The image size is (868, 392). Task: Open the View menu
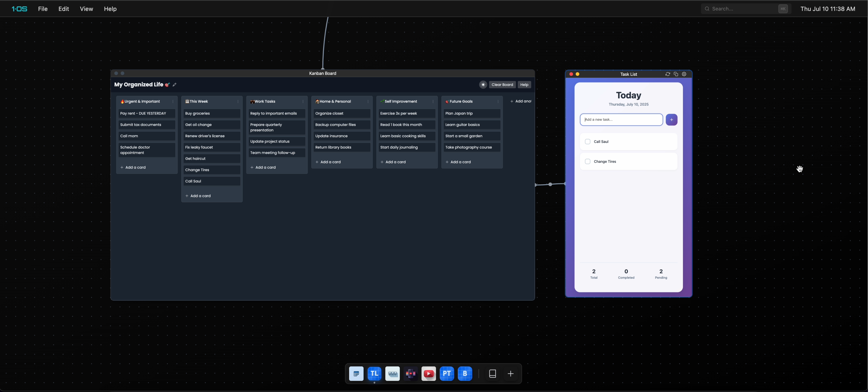tap(86, 9)
